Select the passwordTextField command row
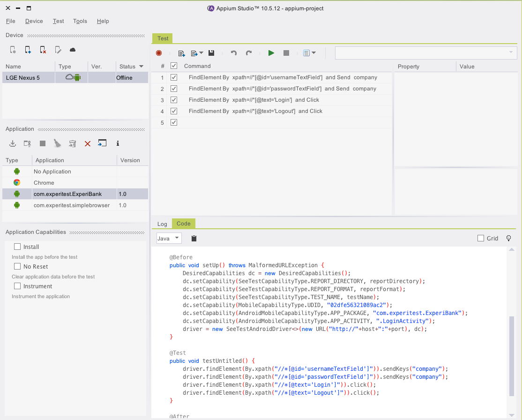This screenshot has width=522, height=420. point(272,89)
